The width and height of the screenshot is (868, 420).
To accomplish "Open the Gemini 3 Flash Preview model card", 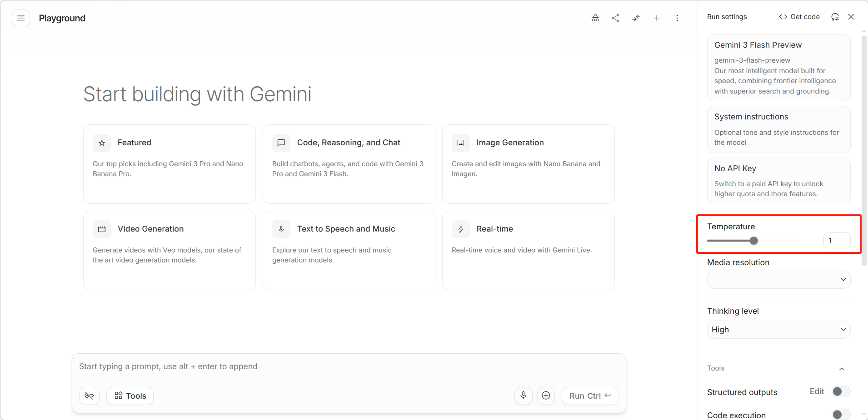I will [x=779, y=68].
